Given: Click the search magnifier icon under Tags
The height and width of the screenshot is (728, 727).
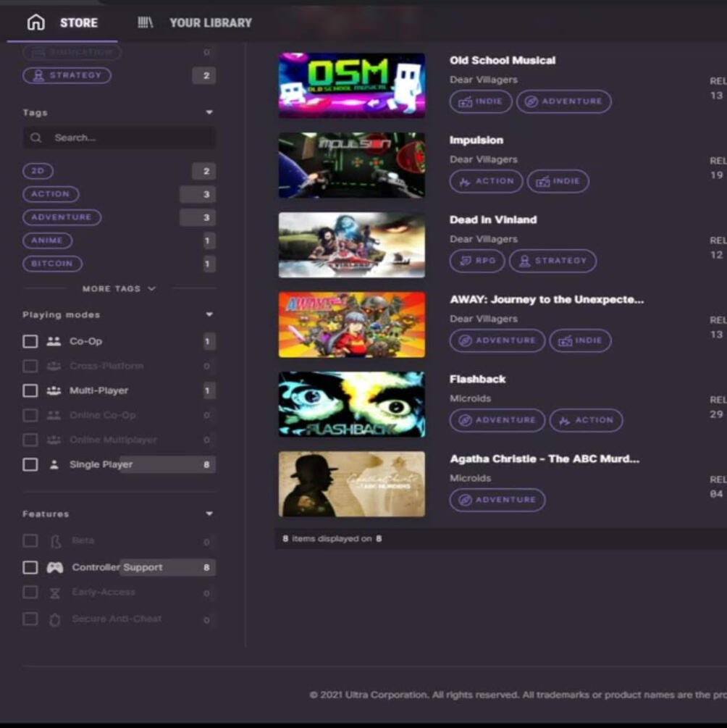Looking at the screenshot, I should pos(36,138).
